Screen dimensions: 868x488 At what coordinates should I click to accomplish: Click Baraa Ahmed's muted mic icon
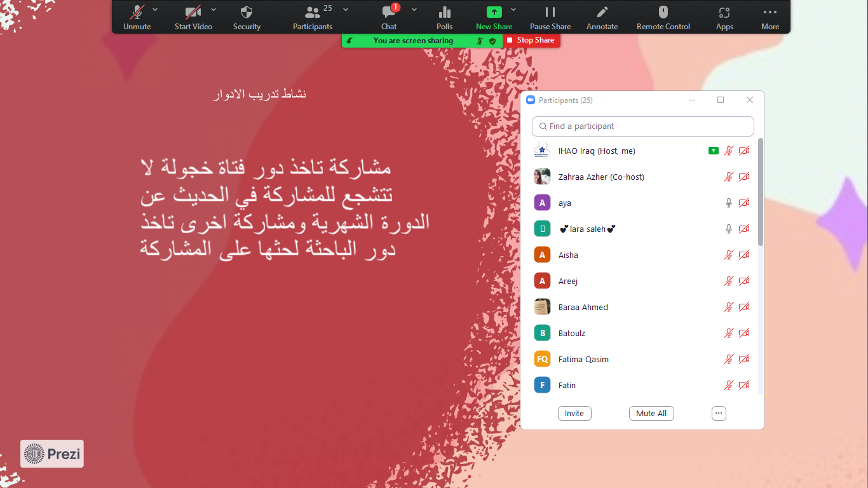tap(729, 307)
